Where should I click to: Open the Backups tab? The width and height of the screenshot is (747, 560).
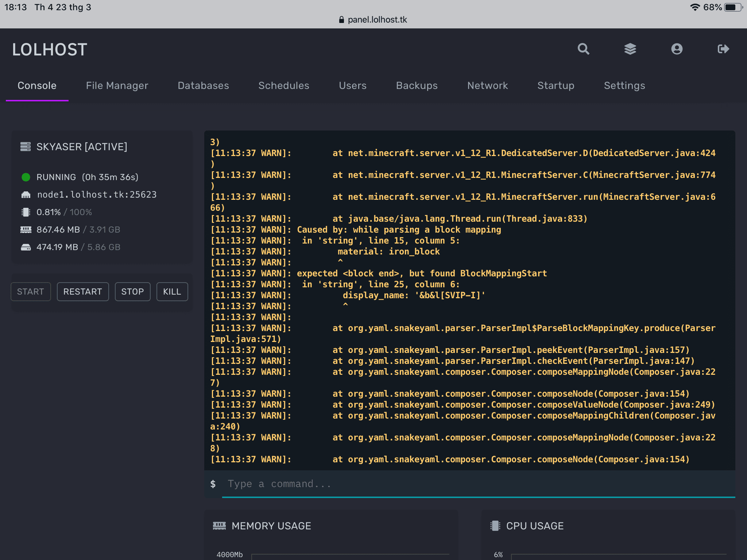417,86
